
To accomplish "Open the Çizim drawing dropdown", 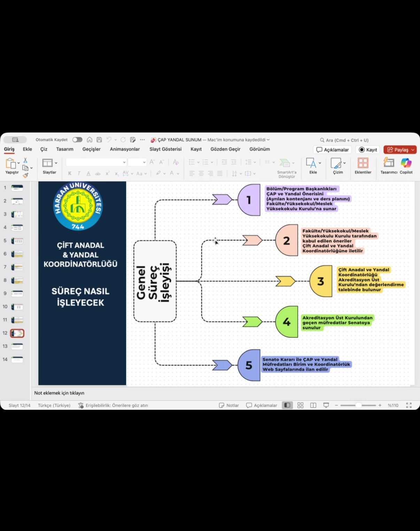I will [344, 163].
